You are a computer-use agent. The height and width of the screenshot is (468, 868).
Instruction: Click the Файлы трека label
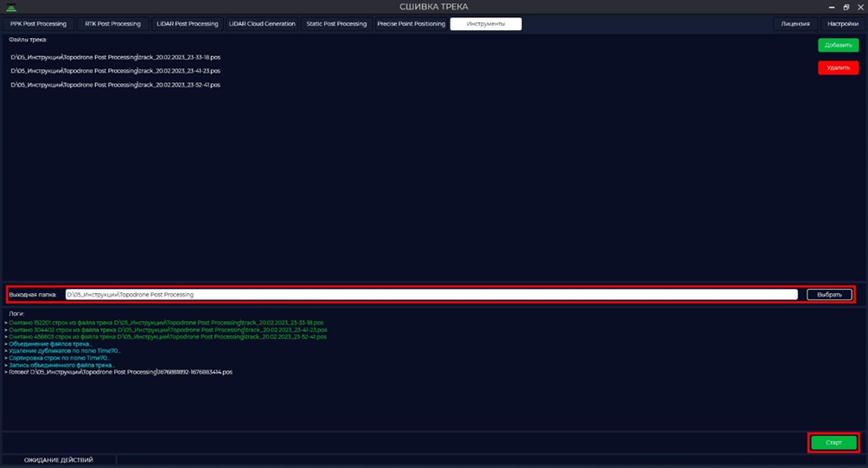(28, 40)
